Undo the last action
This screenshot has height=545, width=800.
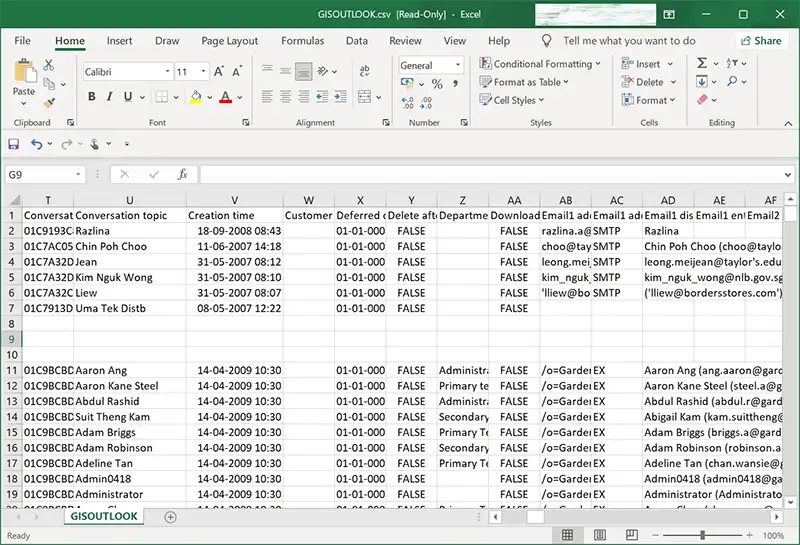tap(36, 144)
